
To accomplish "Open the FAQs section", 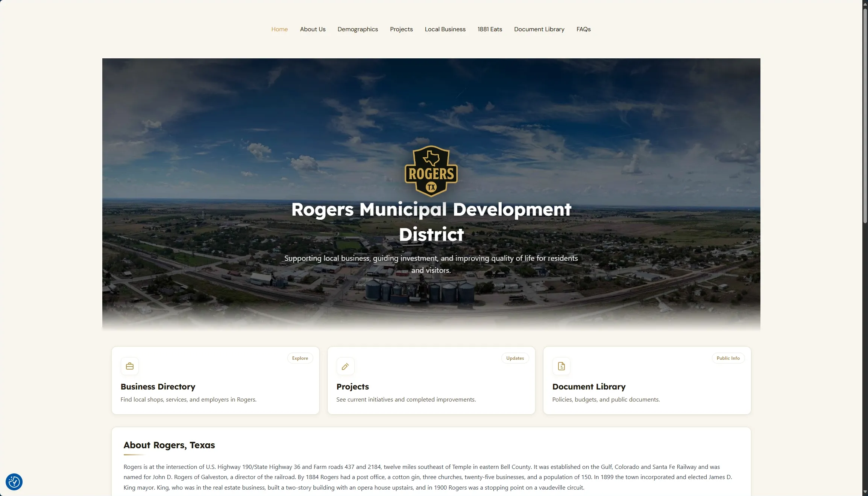I will [x=583, y=29].
